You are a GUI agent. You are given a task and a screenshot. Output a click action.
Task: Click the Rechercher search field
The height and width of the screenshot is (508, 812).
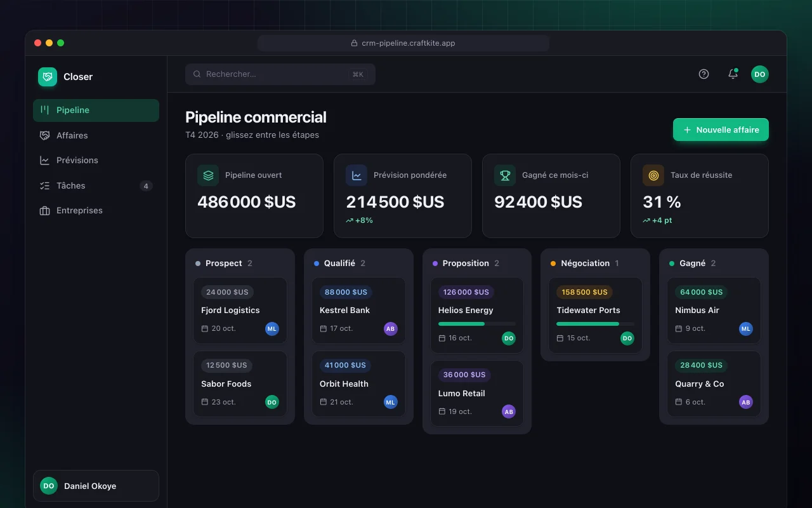click(280, 74)
